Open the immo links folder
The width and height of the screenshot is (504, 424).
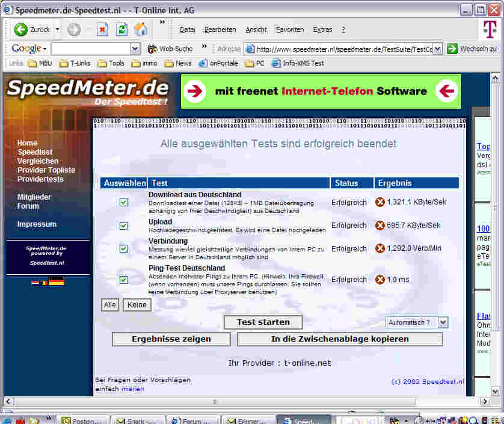tap(144, 63)
